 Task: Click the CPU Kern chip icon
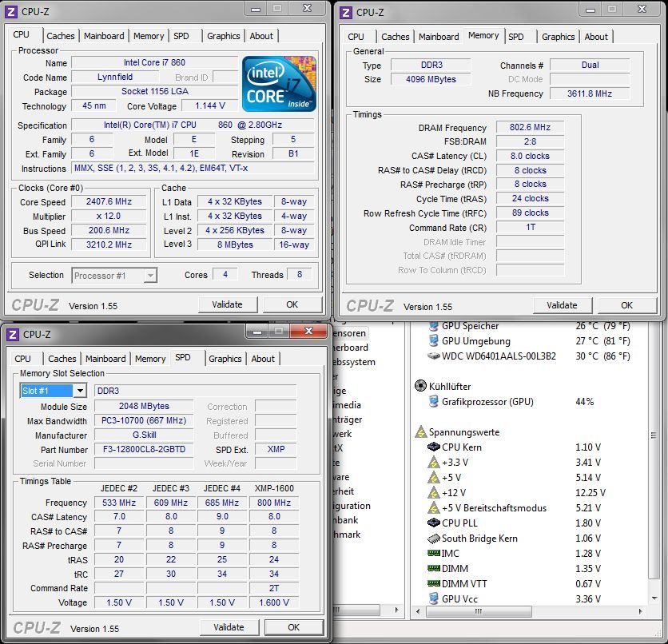(433, 447)
